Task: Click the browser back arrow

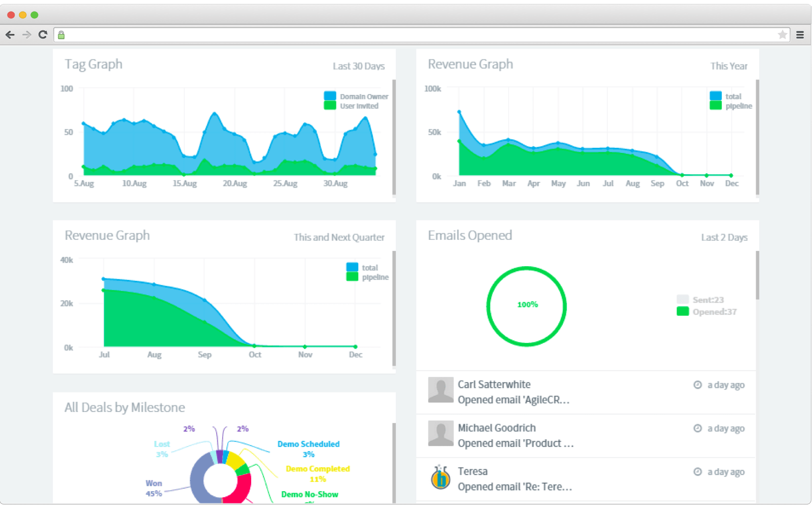Action: point(10,35)
